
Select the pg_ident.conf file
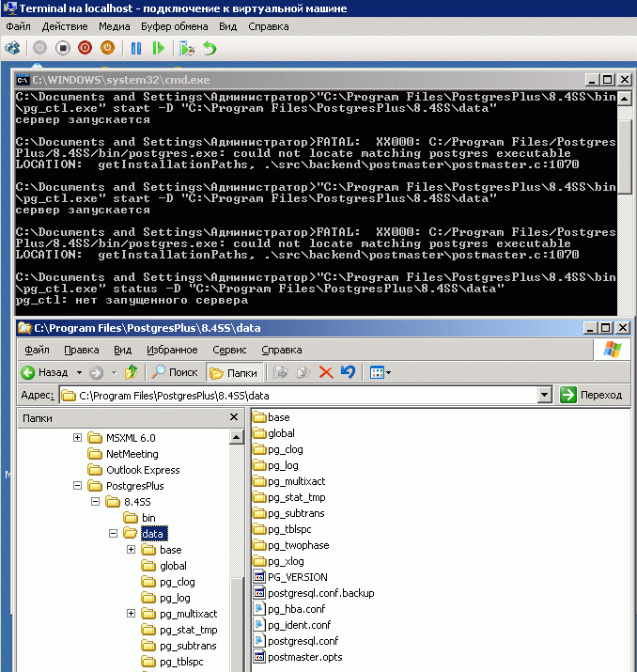tap(292, 625)
